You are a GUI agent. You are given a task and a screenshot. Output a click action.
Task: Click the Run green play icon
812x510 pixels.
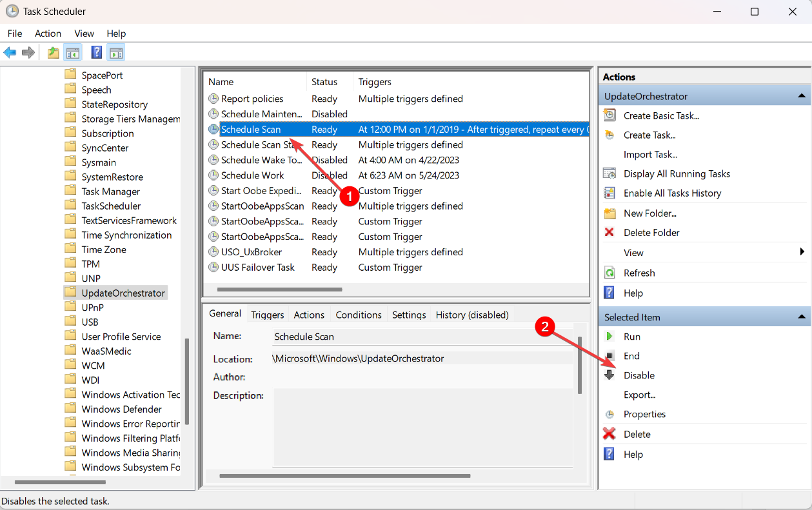[609, 337]
